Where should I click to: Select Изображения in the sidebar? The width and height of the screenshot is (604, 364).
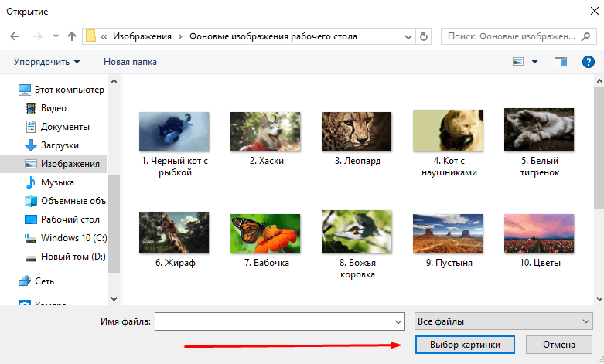[54, 164]
